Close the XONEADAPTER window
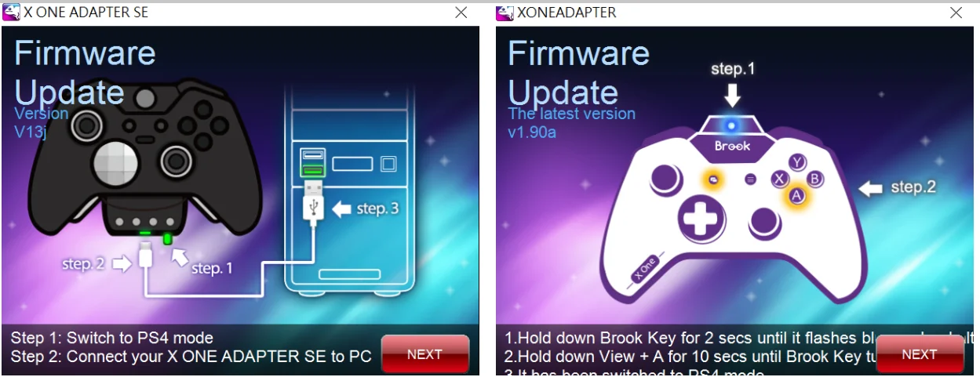Viewport: 980px width, 377px height. [x=956, y=12]
